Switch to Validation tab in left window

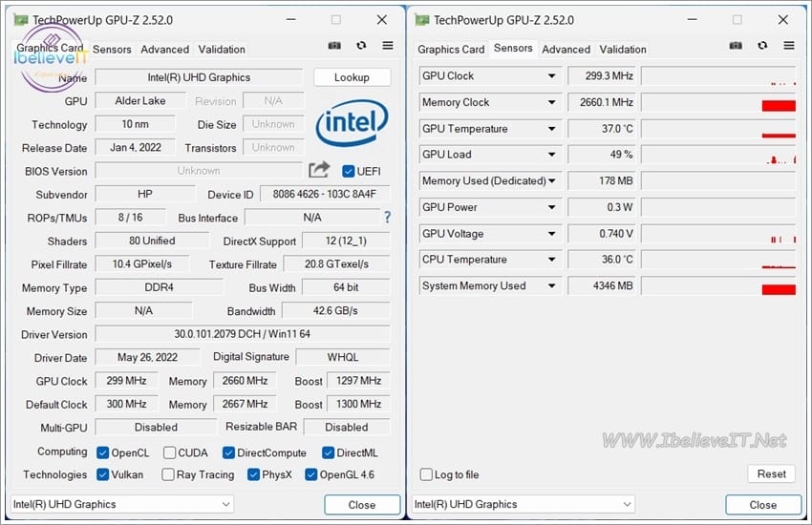[x=222, y=50]
